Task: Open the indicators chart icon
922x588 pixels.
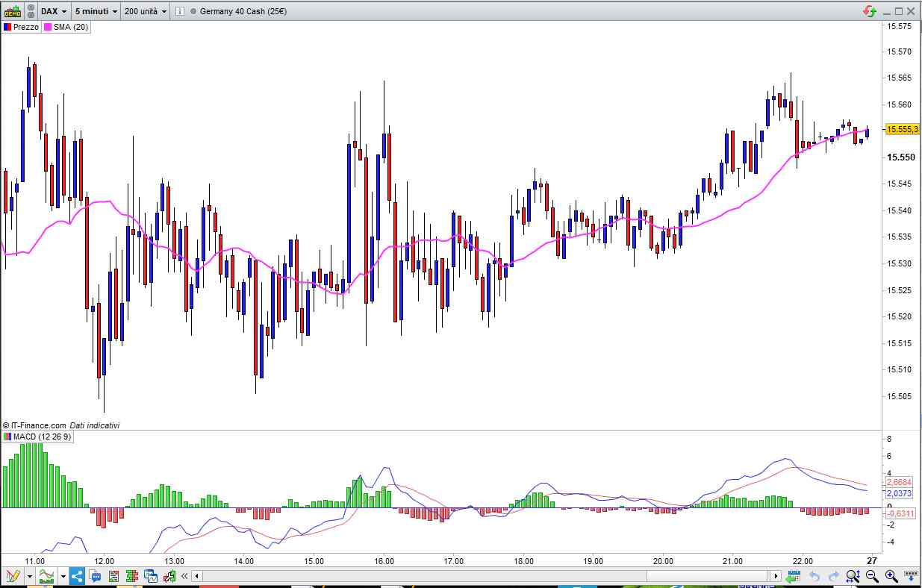Action: pyautogui.click(x=47, y=576)
